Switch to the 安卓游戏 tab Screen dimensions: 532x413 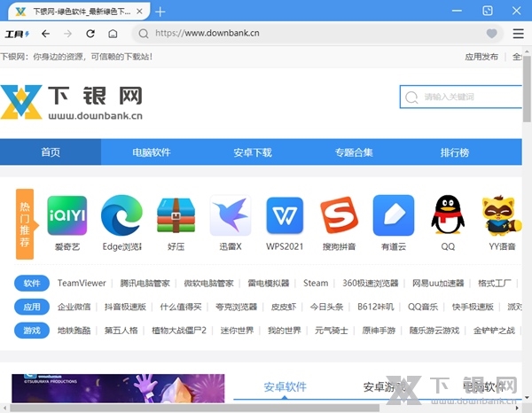click(x=384, y=386)
